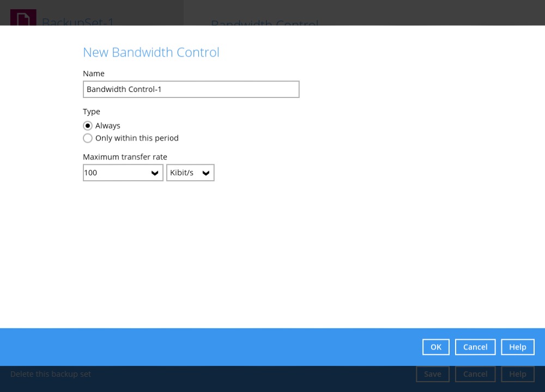The image size is (545, 392).
Task: Open Help from the blue footer bar
Action: (x=517, y=347)
